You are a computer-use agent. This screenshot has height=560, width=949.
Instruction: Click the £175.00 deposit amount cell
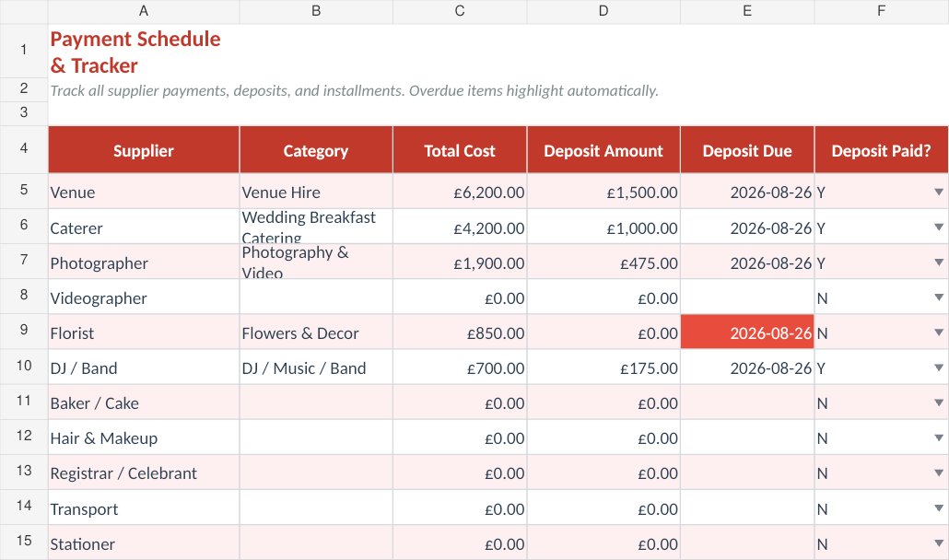[603, 367]
